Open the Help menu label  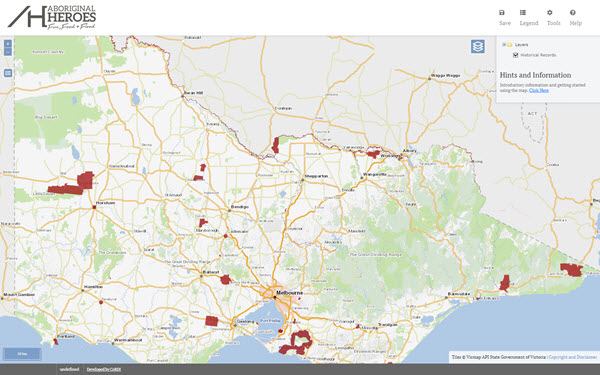pyautogui.click(x=576, y=23)
